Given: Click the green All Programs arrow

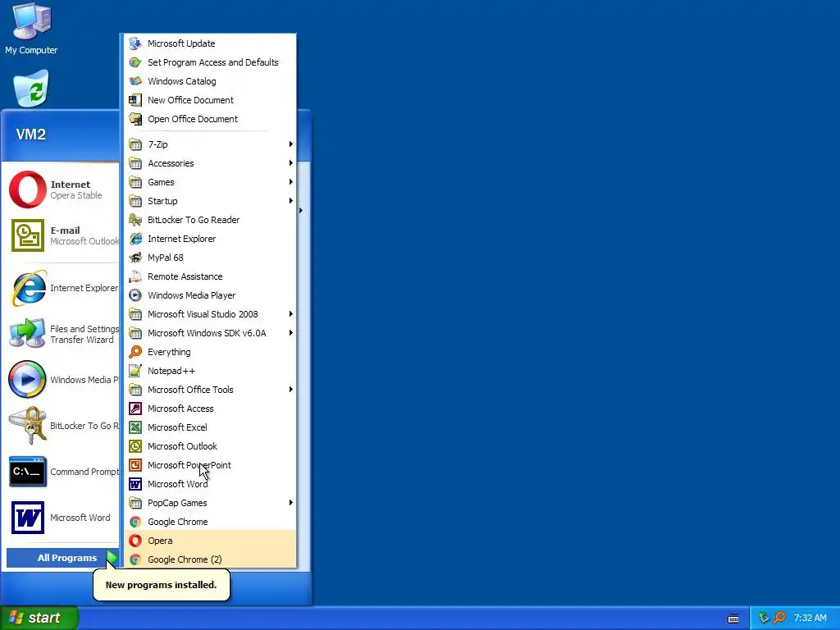Looking at the screenshot, I should [112, 558].
